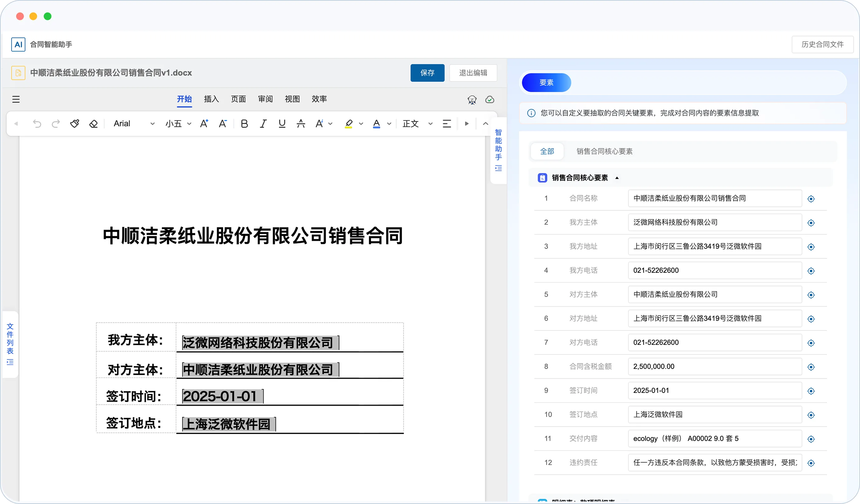Apply blue font color
860x504 pixels.
pyautogui.click(x=376, y=124)
